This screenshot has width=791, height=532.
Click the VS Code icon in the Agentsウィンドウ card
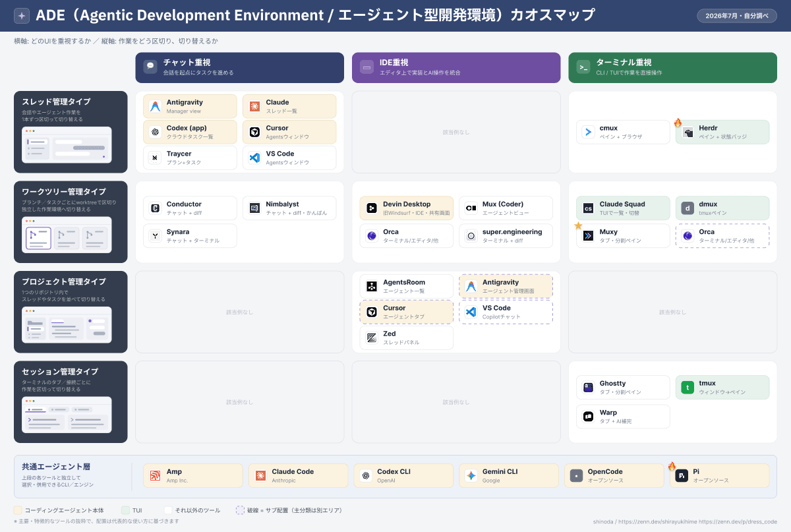coord(255,158)
